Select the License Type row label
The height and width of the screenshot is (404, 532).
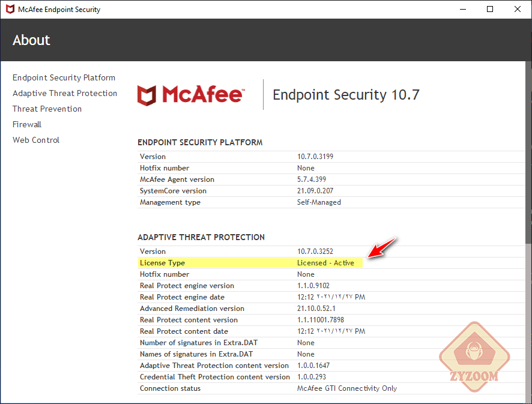click(162, 263)
